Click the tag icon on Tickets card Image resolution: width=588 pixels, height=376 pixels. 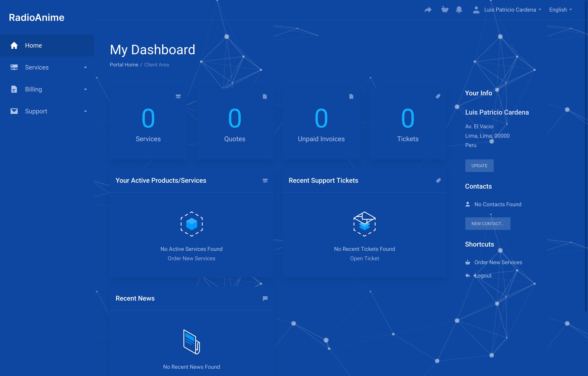(x=438, y=96)
